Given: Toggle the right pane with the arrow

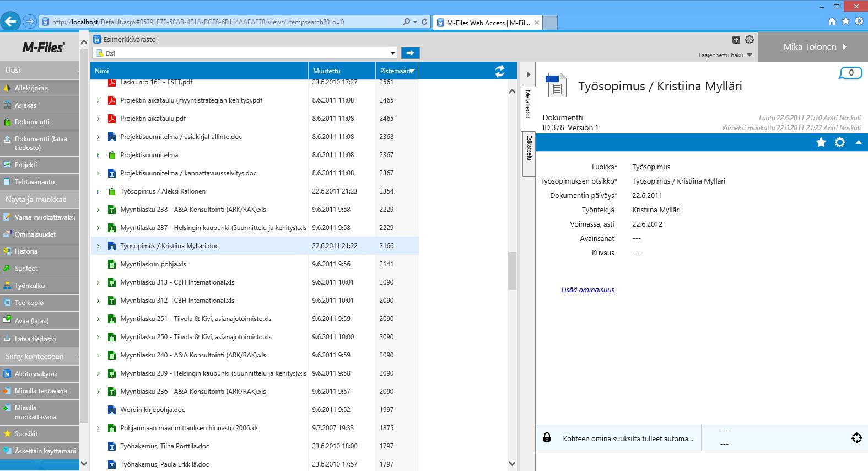Looking at the screenshot, I should (x=529, y=74).
